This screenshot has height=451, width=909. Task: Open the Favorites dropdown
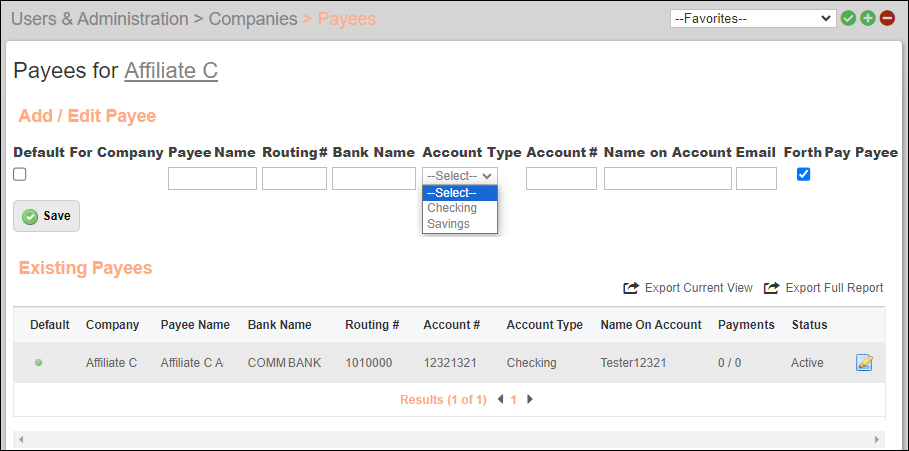(x=752, y=18)
